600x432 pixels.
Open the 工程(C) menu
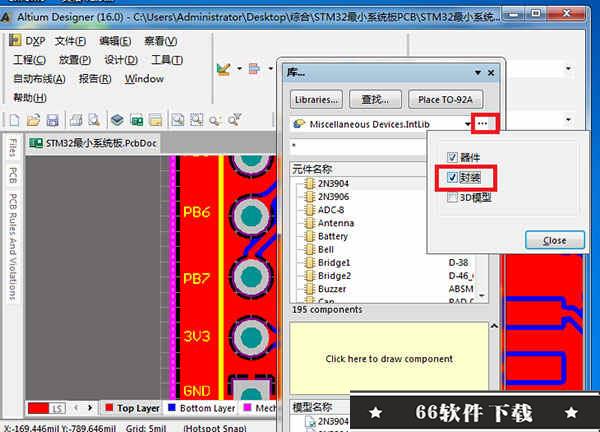pos(29,60)
